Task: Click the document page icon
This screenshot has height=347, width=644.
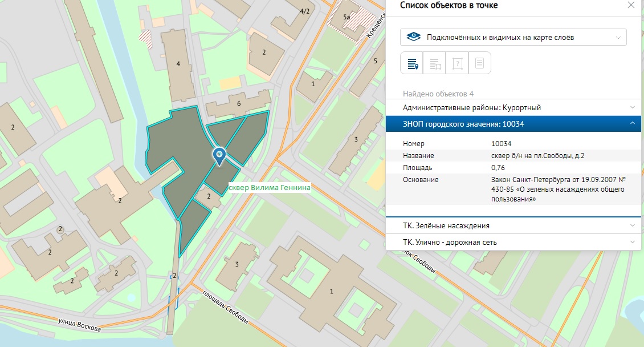Action: pyautogui.click(x=479, y=63)
